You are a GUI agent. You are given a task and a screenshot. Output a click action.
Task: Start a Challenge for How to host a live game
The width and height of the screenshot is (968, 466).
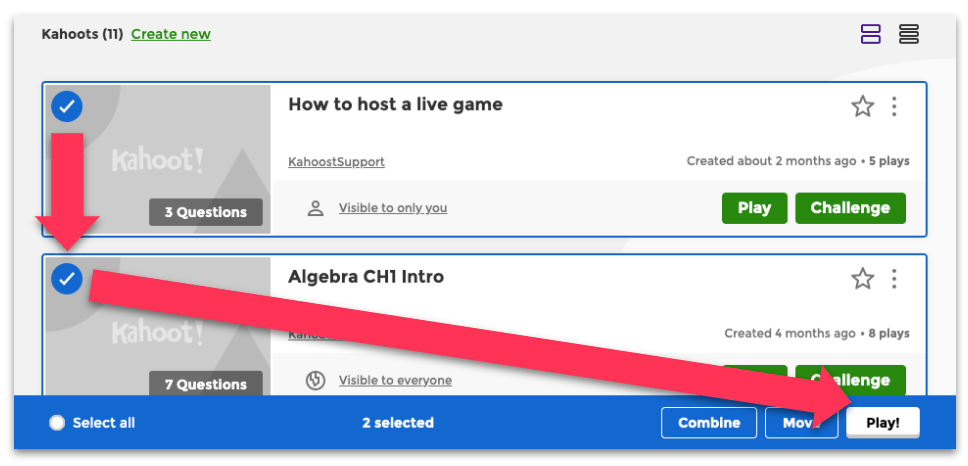coord(850,208)
